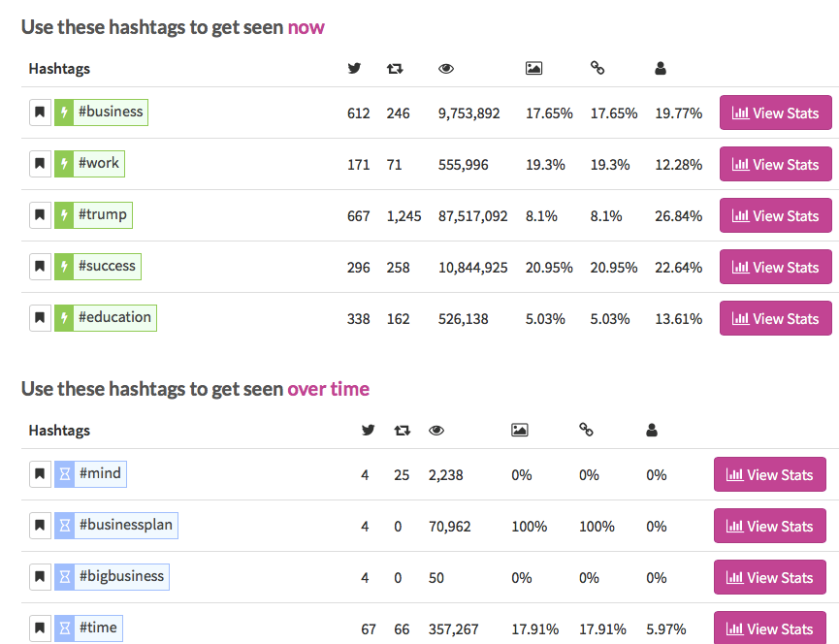Click the link chain icon in top table header
The width and height of the screenshot is (839, 644).
597,68
